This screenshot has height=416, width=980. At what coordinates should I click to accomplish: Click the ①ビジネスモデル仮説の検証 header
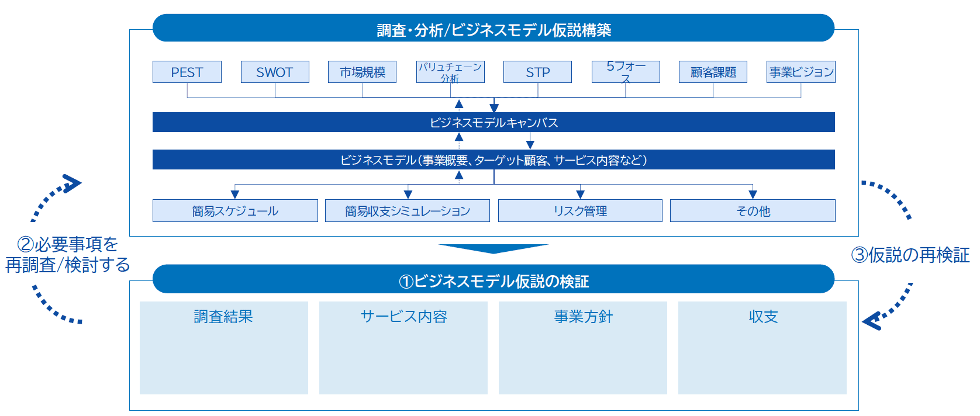(x=494, y=279)
